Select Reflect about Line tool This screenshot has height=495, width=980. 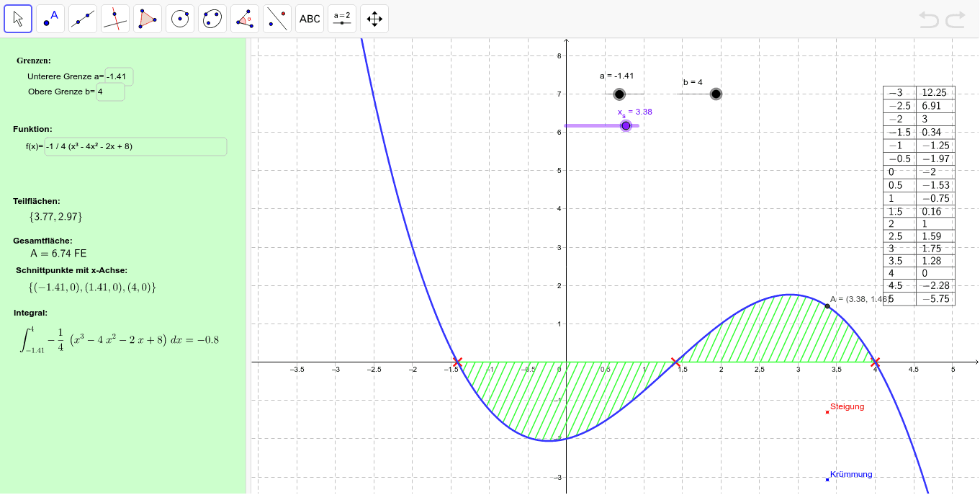pos(277,19)
